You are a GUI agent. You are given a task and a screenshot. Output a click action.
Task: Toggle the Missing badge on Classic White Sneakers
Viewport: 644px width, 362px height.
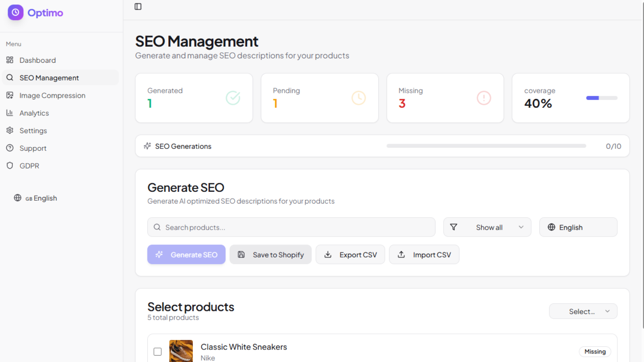pyautogui.click(x=595, y=351)
